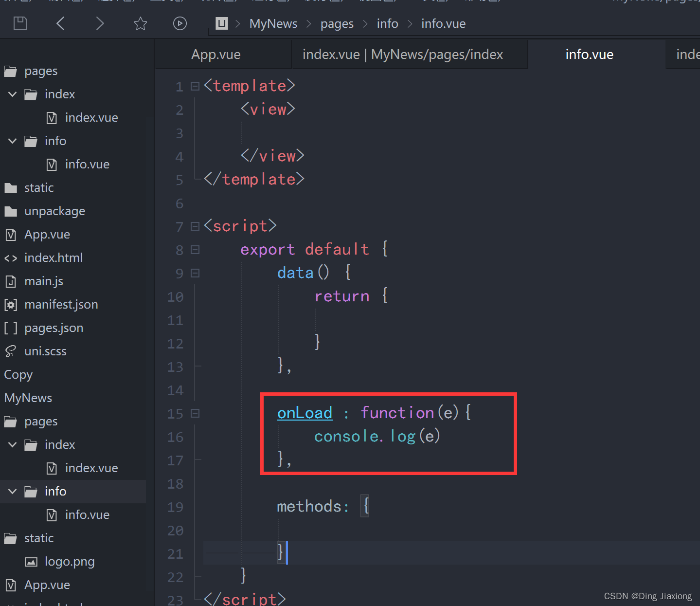
Task: Click 'export default' on line 8
Action: pyautogui.click(x=305, y=249)
